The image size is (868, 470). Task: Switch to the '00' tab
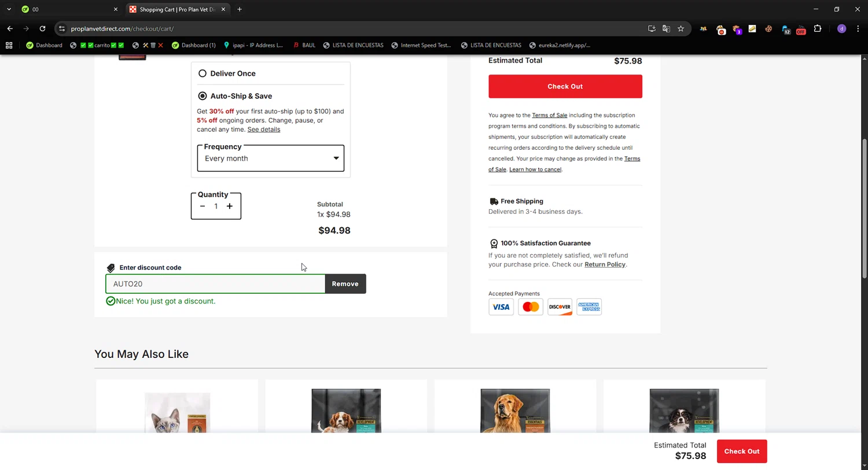(x=68, y=9)
